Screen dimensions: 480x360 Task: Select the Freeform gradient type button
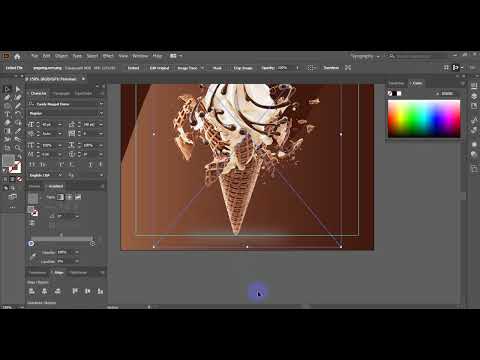(78, 197)
